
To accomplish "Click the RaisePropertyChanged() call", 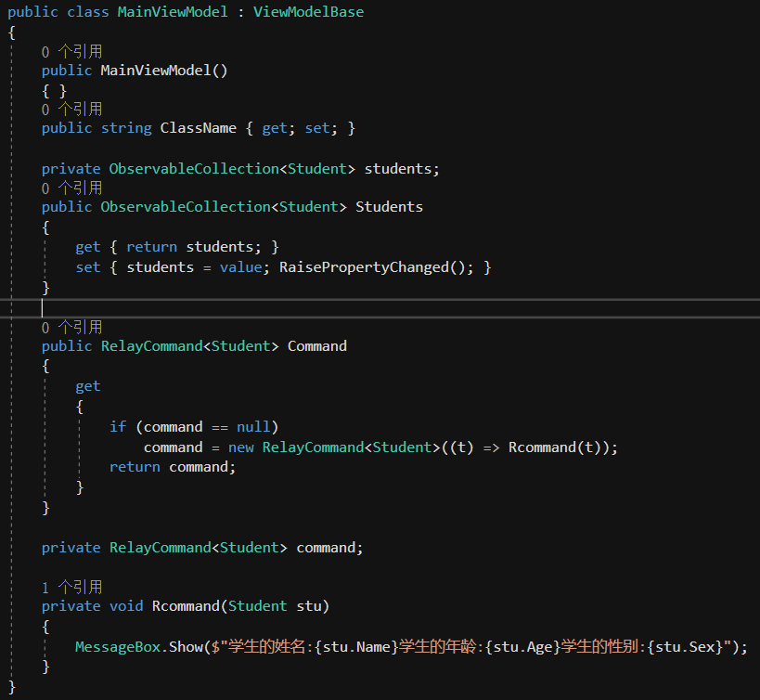I will click(x=372, y=267).
